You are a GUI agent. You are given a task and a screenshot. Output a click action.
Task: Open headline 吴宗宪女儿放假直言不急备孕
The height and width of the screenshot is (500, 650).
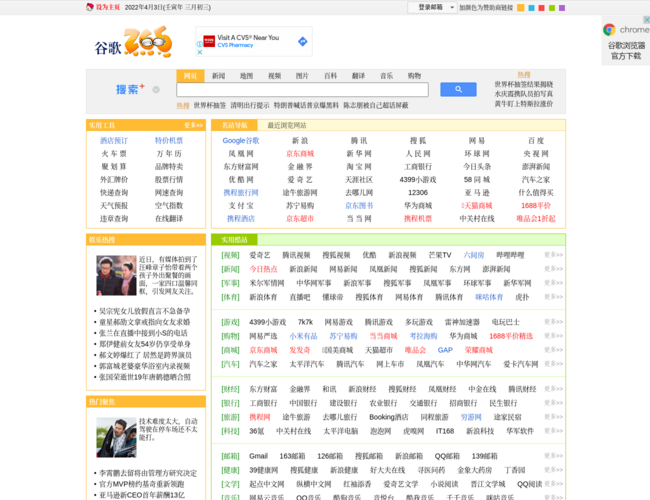click(x=145, y=311)
